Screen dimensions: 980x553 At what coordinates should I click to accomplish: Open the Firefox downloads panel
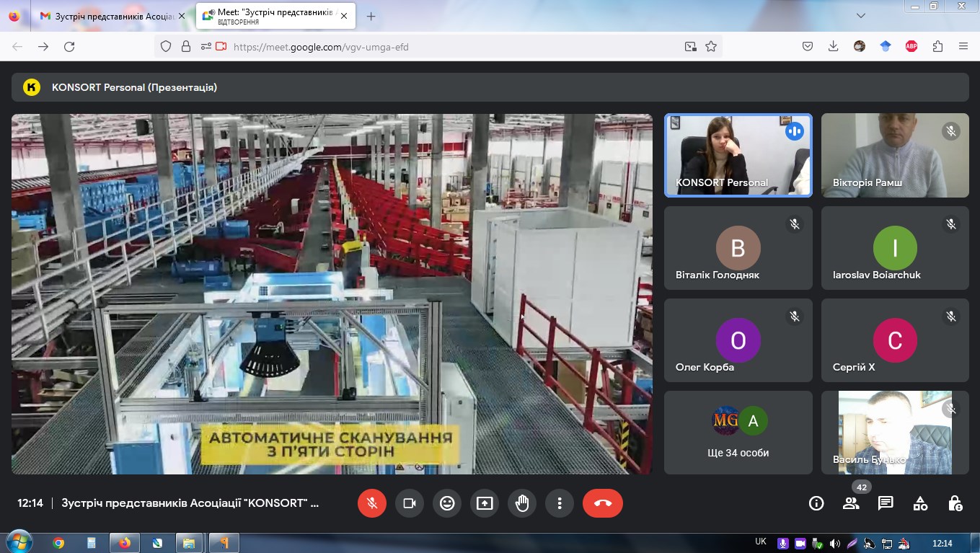(x=834, y=46)
